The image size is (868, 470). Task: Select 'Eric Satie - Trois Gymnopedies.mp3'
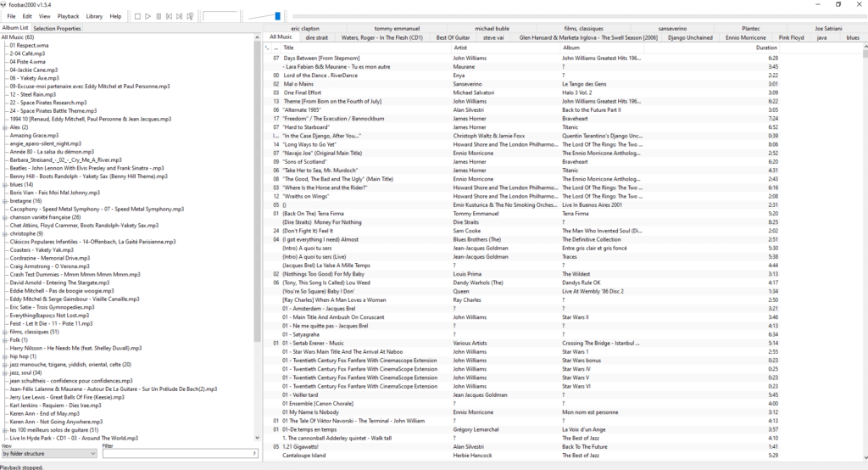(52, 308)
